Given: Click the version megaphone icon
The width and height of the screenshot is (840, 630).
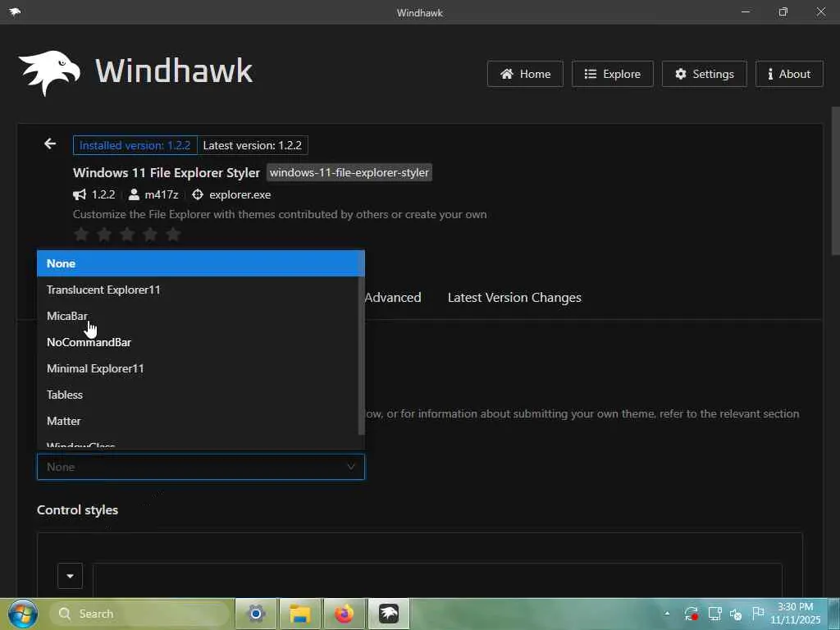Looking at the screenshot, I should 80,194.
